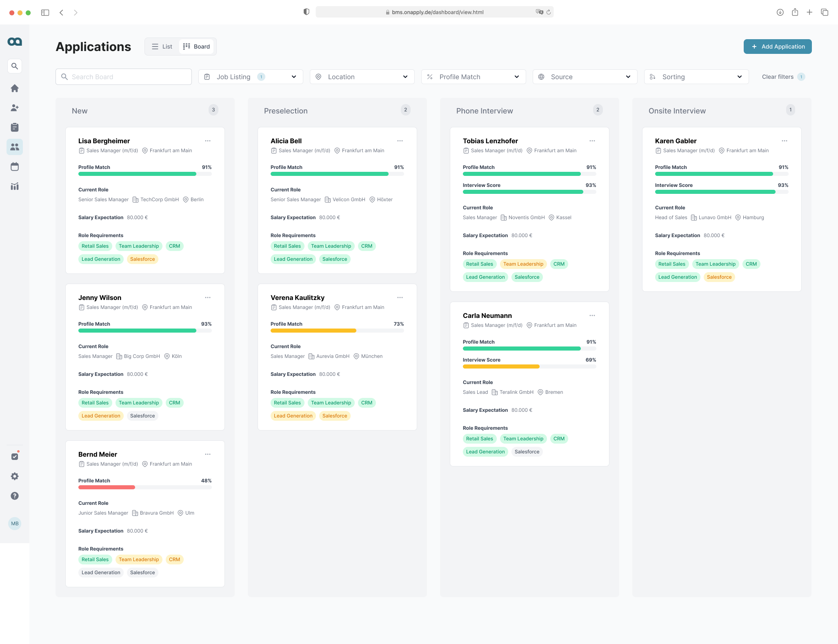Expand the Source filter dropdown

coord(585,77)
